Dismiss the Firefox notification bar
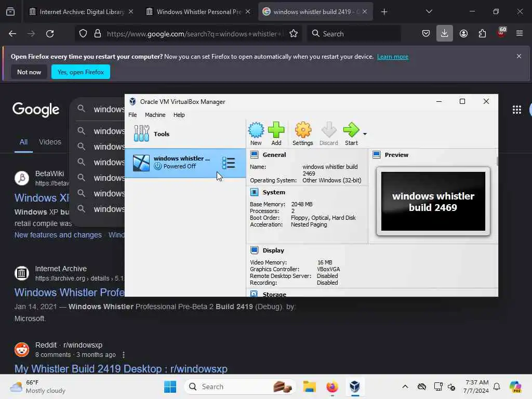 [519, 56]
